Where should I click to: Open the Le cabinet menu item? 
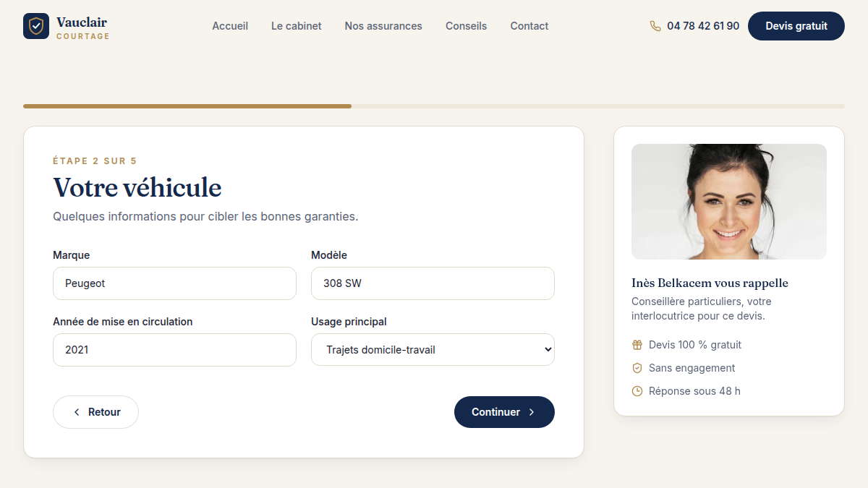(x=297, y=26)
